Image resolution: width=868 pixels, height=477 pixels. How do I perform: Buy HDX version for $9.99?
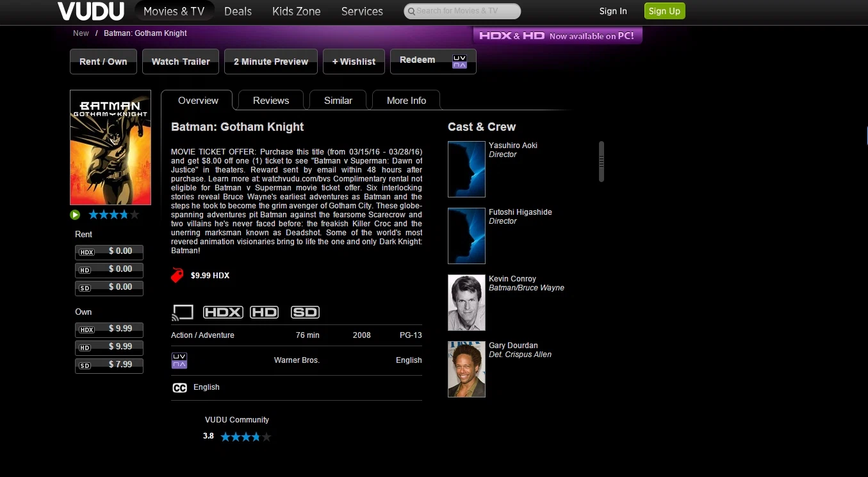tap(109, 330)
